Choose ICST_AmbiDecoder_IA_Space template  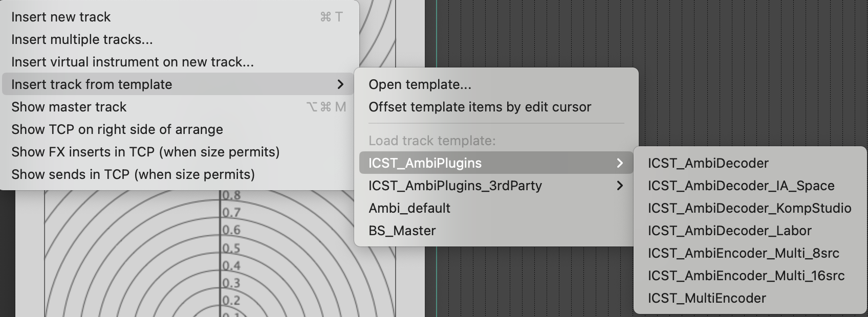(741, 186)
